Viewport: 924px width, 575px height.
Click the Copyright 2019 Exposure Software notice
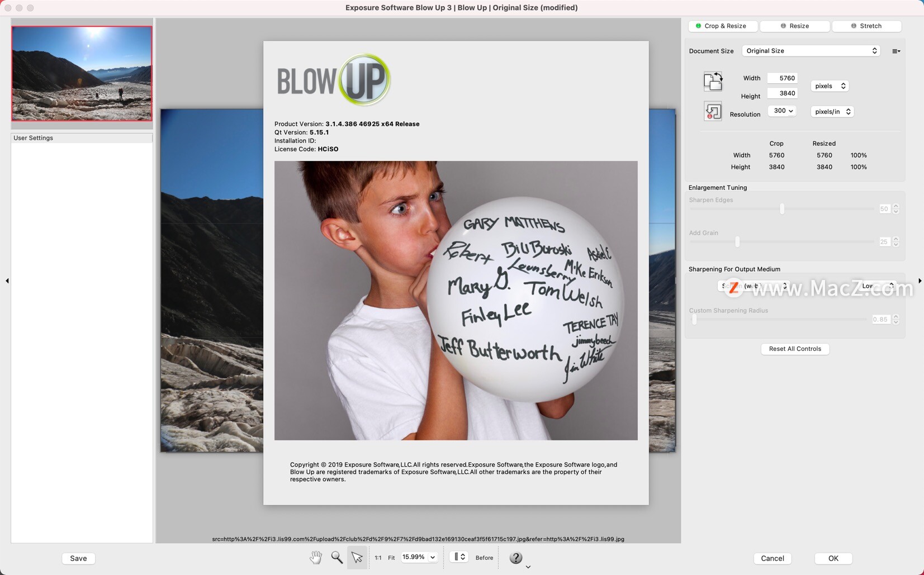(x=453, y=472)
